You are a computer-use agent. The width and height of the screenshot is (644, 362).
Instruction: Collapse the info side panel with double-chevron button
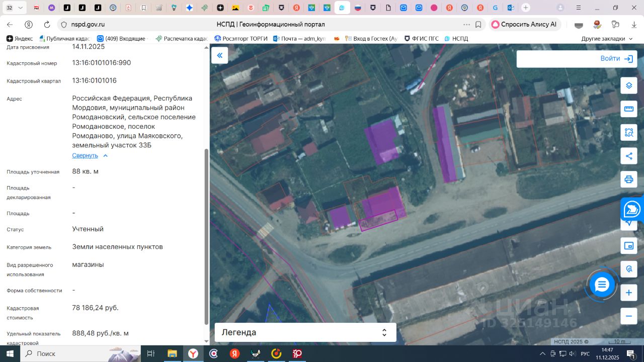coord(220,55)
